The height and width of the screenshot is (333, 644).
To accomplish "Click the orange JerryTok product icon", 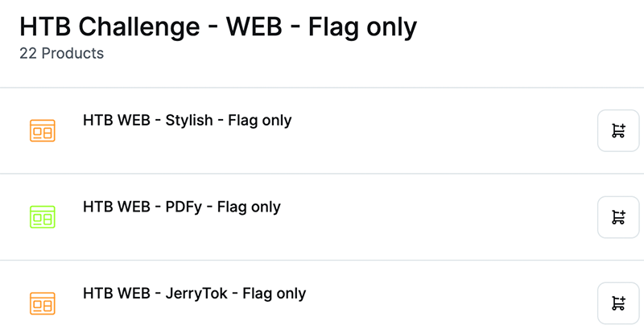I will tap(42, 302).
